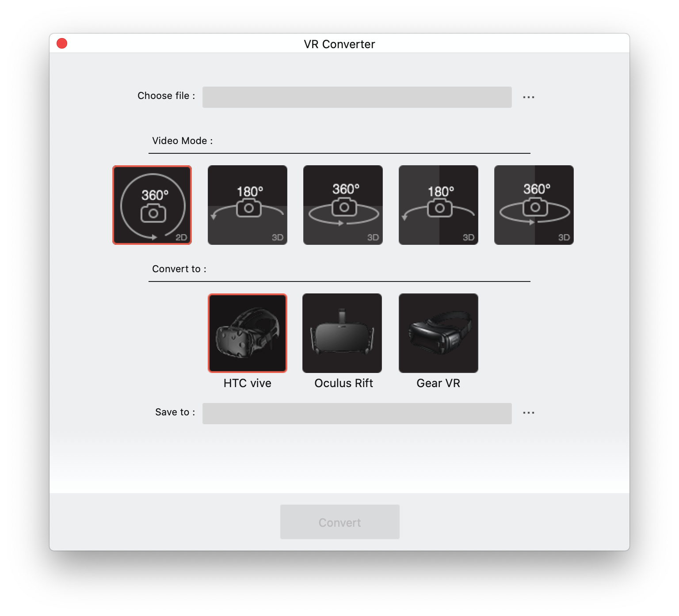Click the "HTC vive" text label
This screenshot has width=679, height=616.
pos(248,383)
